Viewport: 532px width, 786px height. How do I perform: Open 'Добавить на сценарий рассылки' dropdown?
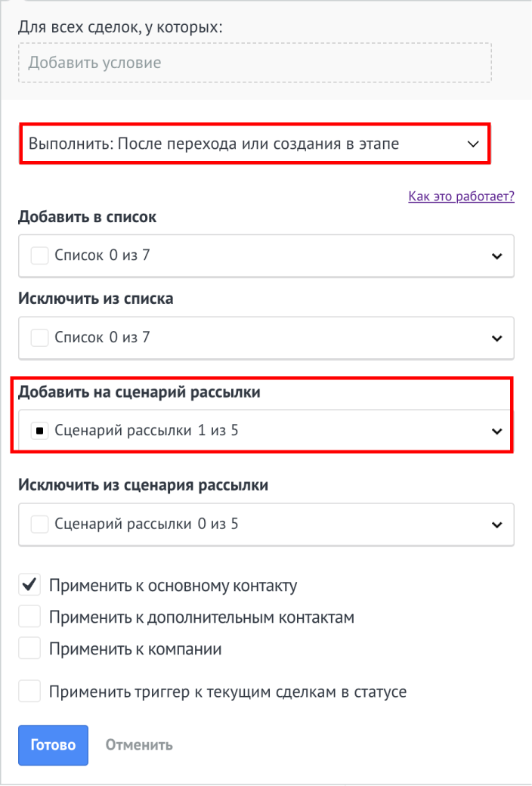(264, 431)
